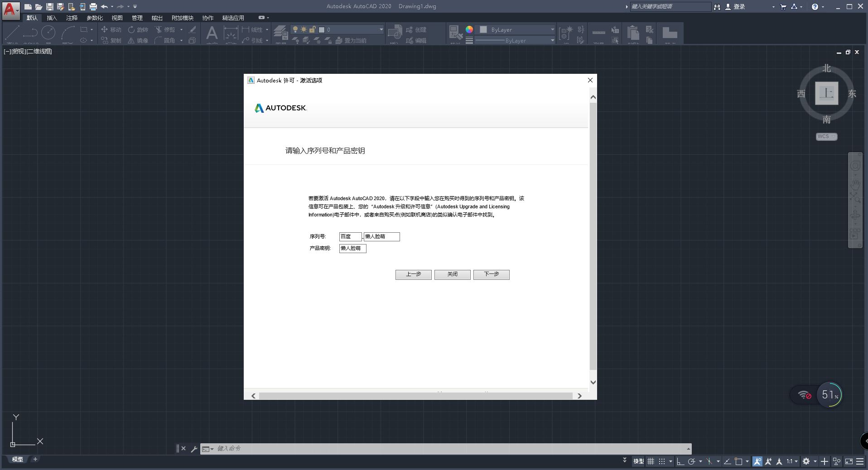Select the Circle tool in the ribbon
The width and height of the screenshot is (868, 470).
[x=48, y=33]
